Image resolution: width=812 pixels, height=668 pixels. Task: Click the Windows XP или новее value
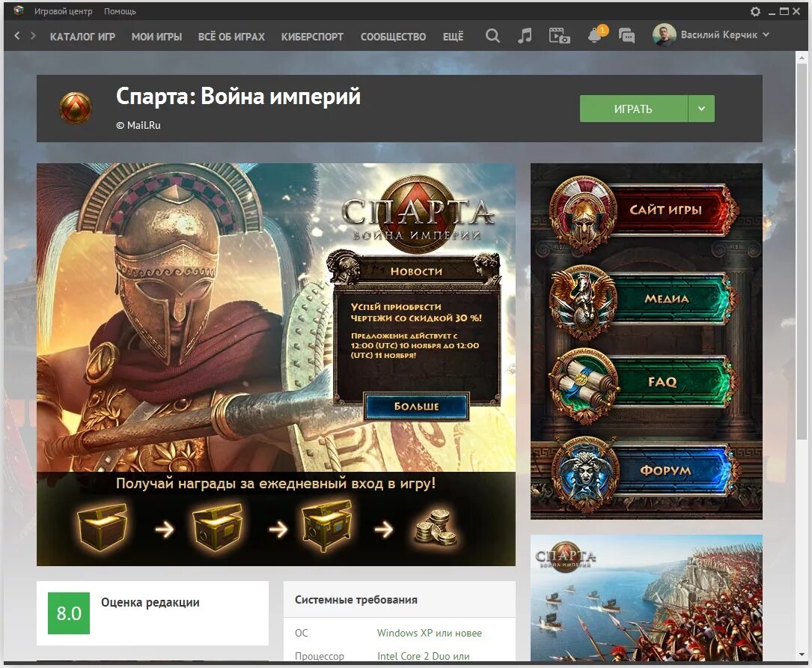click(430, 633)
